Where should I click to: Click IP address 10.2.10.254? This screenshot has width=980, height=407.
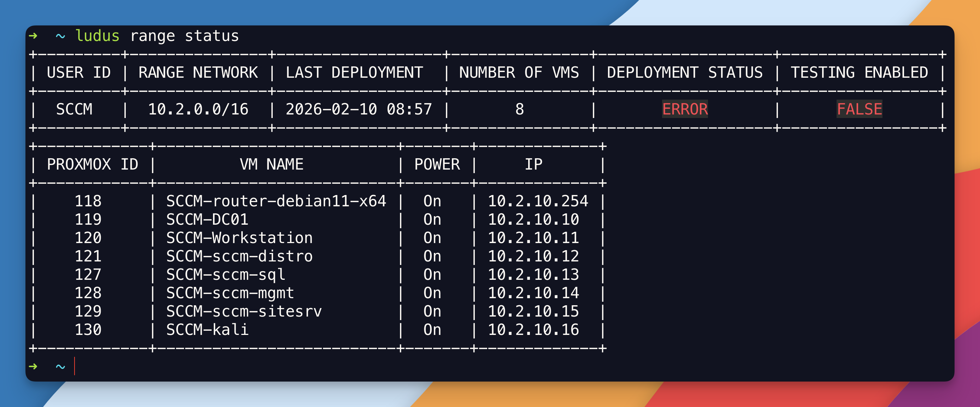[538, 201]
